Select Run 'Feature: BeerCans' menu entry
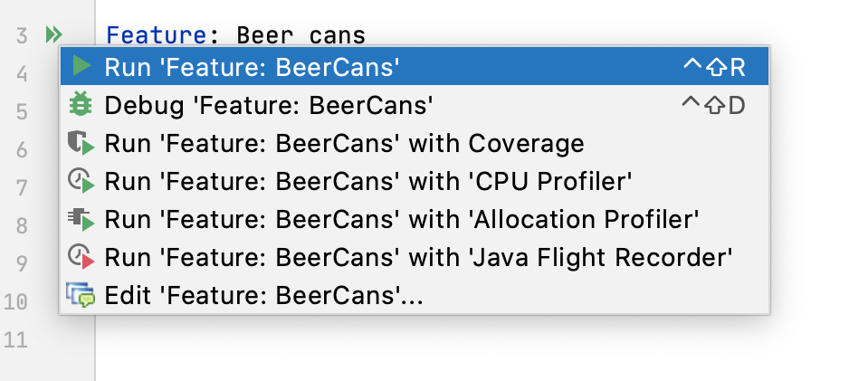 coord(414,66)
